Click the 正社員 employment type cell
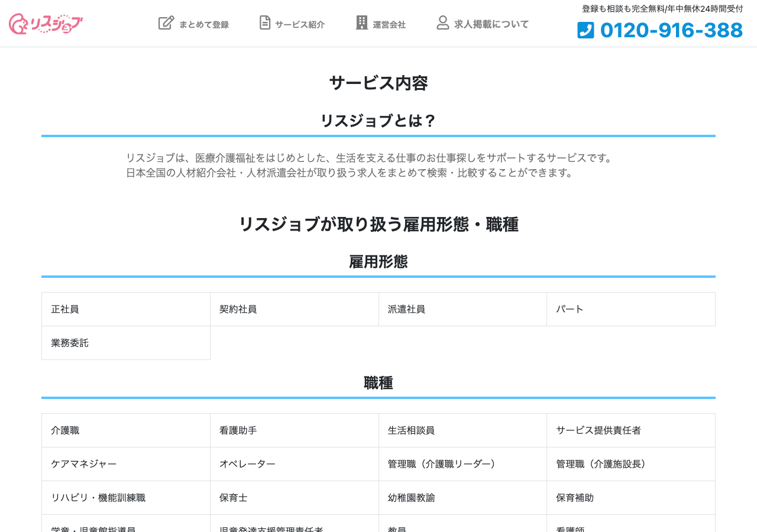 [126, 309]
